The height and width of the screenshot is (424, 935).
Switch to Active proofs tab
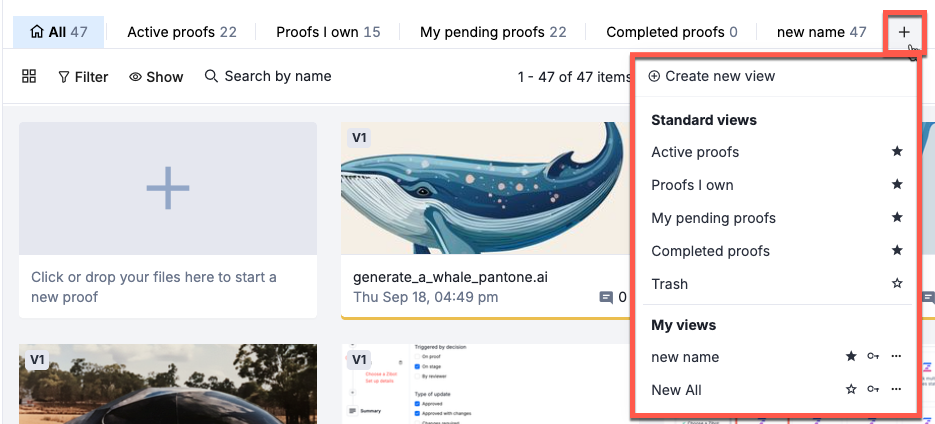coord(182,32)
